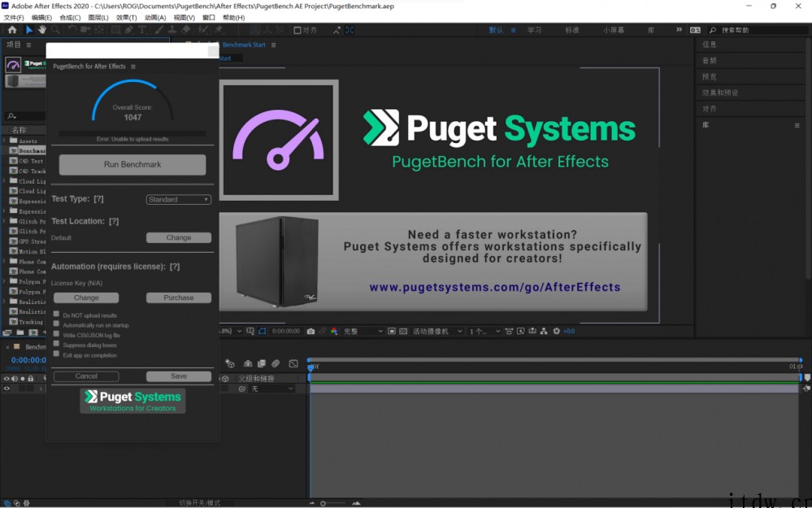The image size is (812, 508).
Task: Click the Run Benchmark button
Action: 132,165
